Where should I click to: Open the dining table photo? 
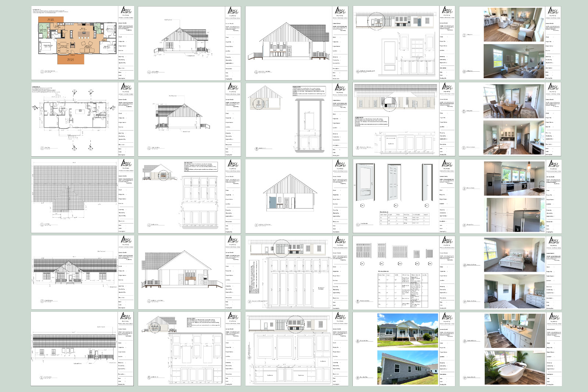[514, 101]
